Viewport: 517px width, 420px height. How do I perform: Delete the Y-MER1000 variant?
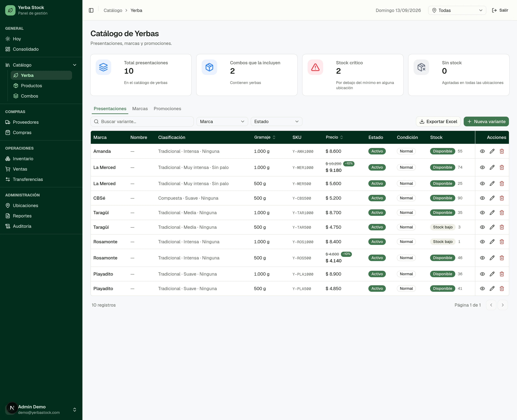502,167
